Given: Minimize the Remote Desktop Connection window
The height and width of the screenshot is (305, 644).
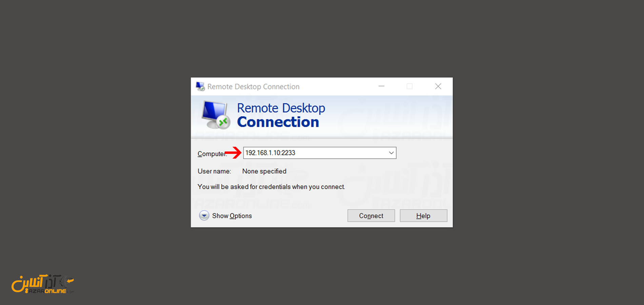Looking at the screenshot, I should pos(381,86).
